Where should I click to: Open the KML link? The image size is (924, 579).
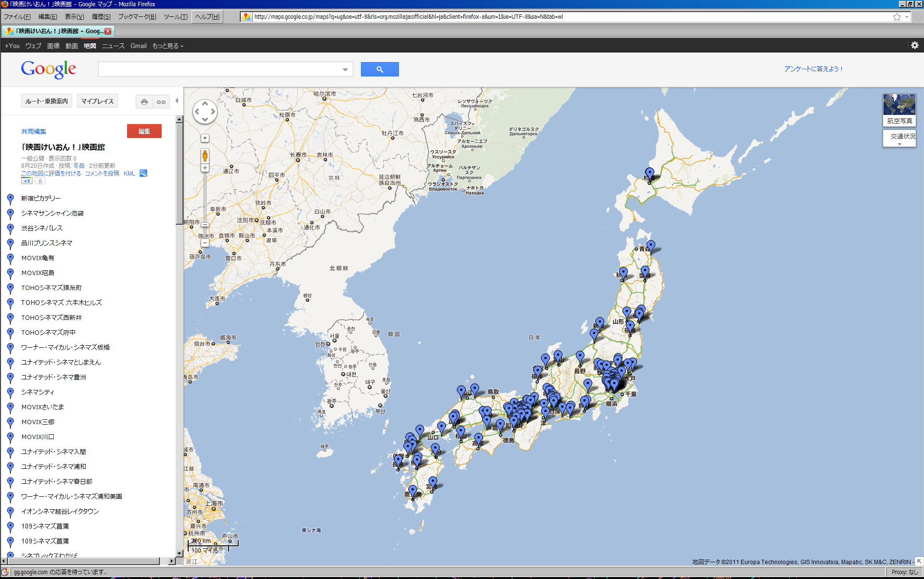[129, 174]
